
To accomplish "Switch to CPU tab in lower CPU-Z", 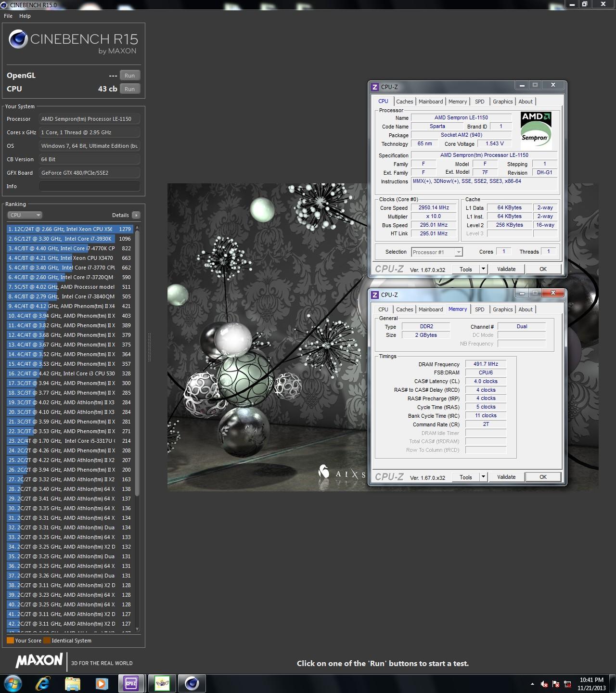I will (x=383, y=309).
